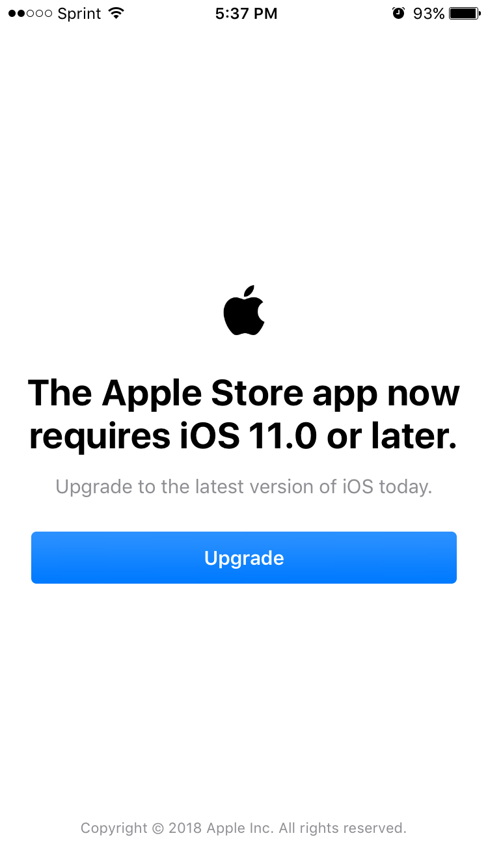488x868 pixels.
Task: Tap "All rights reserved." footer text
Action: pyautogui.click(x=343, y=828)
